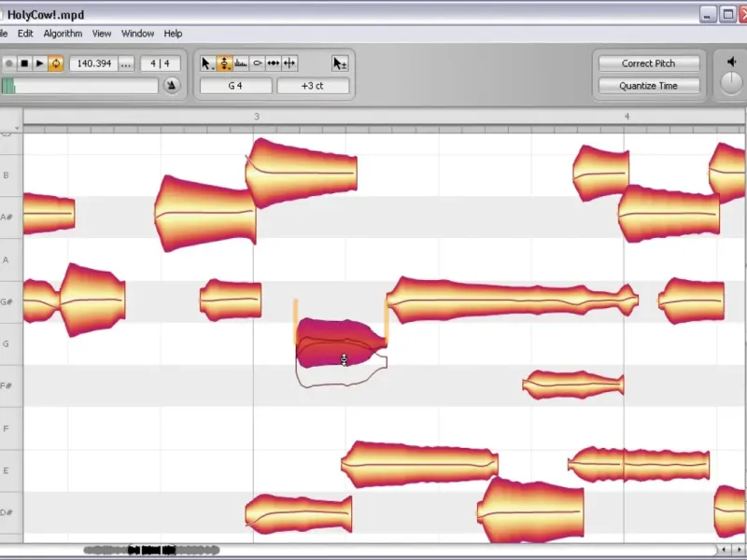Viewport: 747px width, 560px height.
Task: Select the long E note after bar 3
Action: [419, 464]
